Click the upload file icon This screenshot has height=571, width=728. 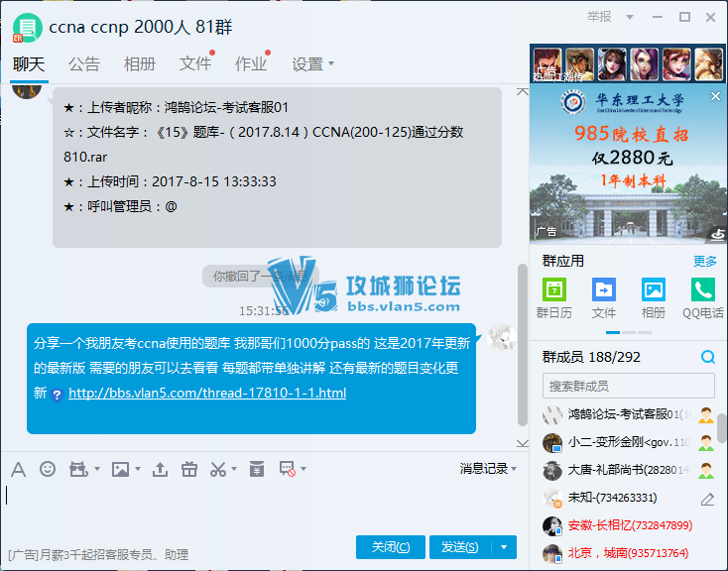(162, 469)
